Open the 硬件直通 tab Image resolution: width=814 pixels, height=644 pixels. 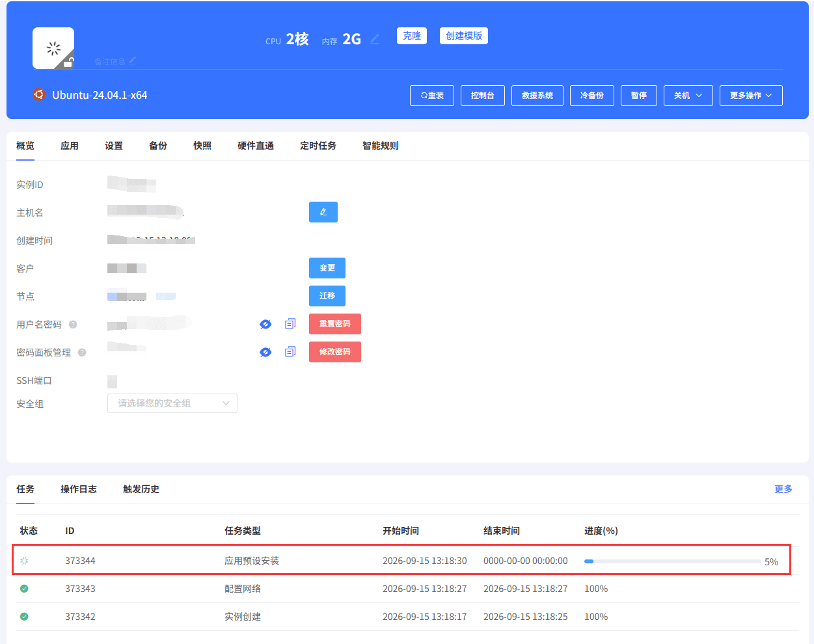[256, 146]
